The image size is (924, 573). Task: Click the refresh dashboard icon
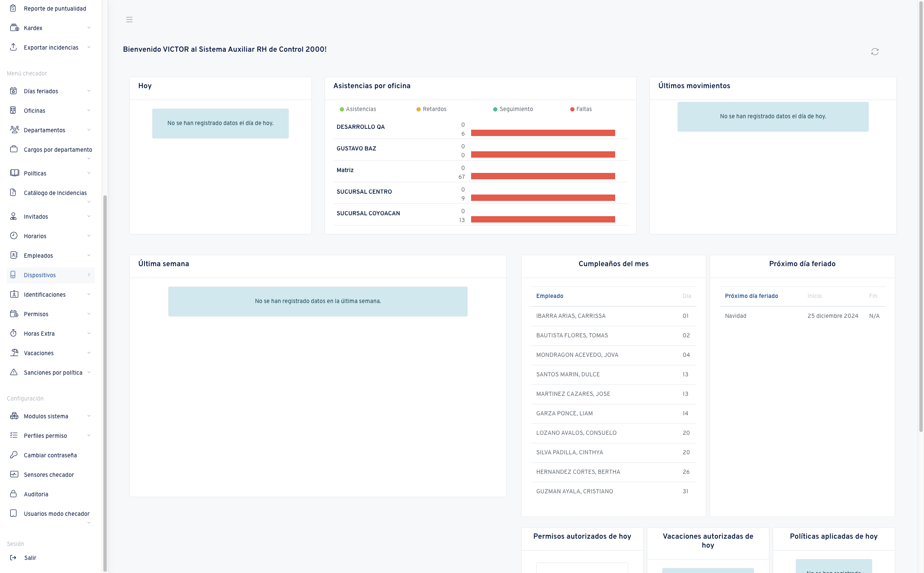coord(875,52)
